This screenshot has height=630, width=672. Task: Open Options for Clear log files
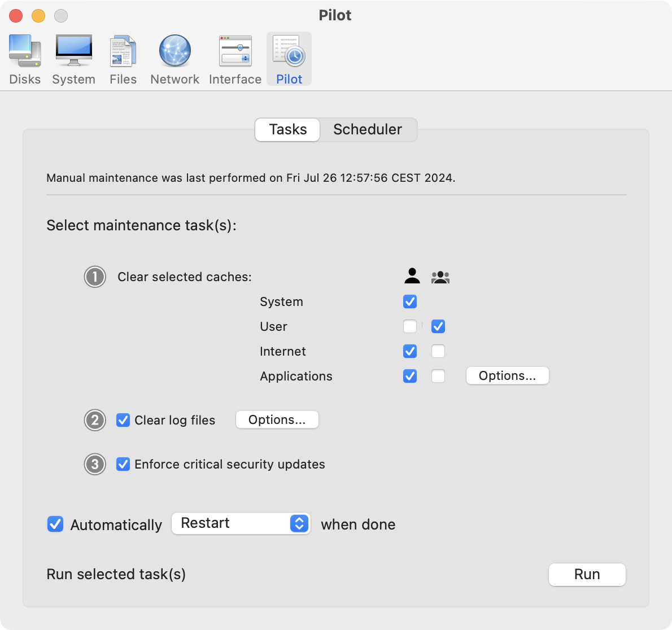tap(277, 420)
